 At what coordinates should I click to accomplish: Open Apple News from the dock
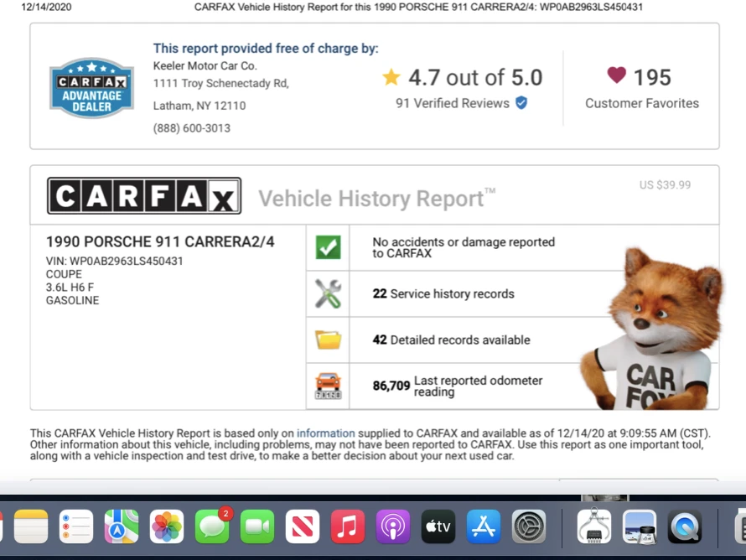[302, 526]
